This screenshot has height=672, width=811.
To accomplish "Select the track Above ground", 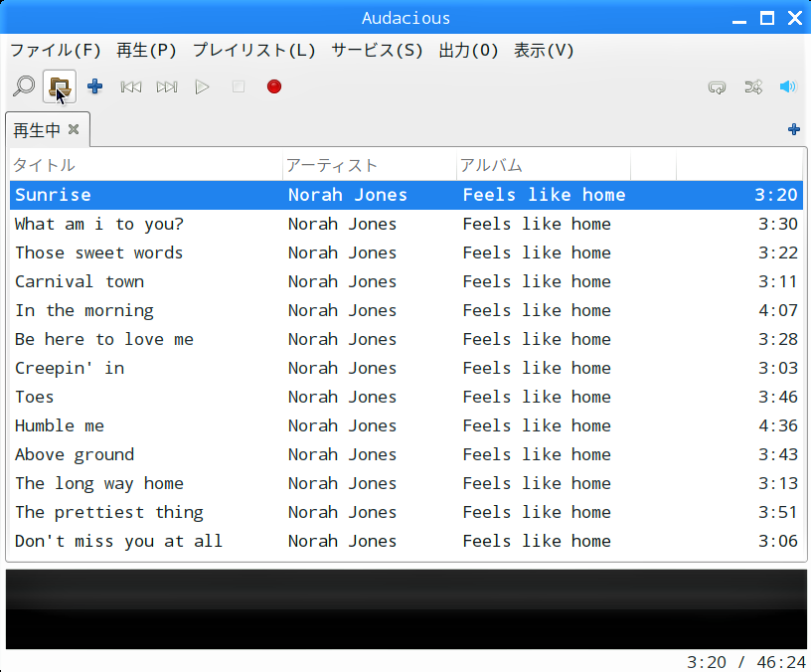I will (x=406, y=454).
